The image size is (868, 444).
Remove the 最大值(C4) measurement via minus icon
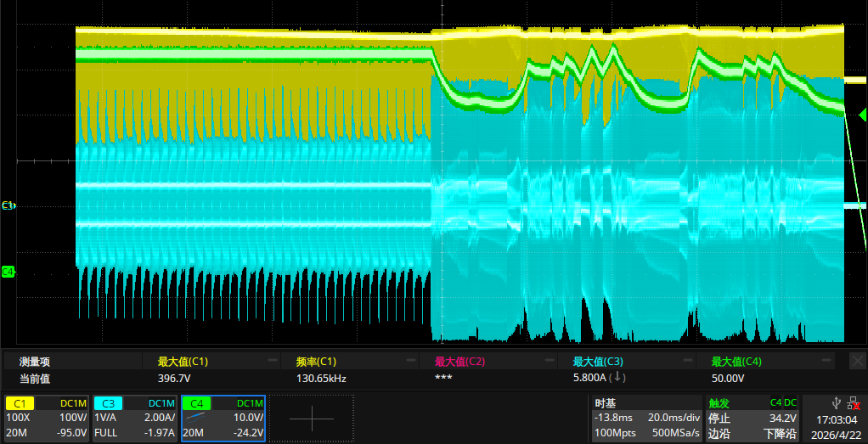(826, 361)
